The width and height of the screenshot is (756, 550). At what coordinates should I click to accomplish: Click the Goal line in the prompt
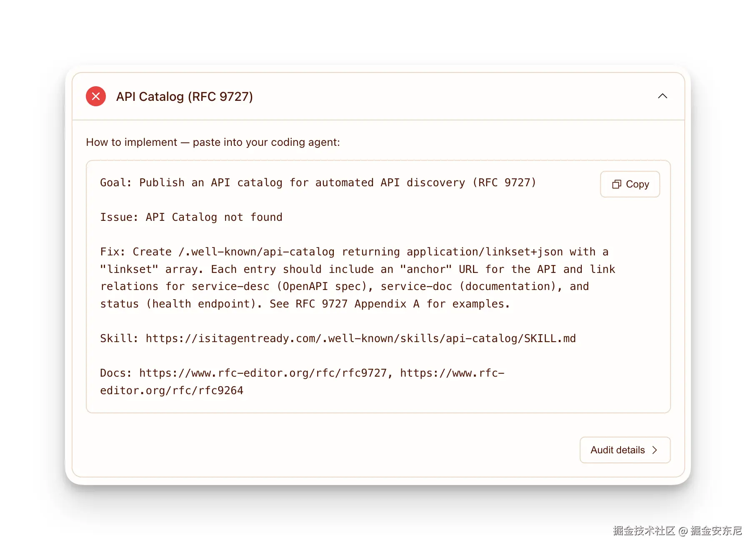pos(318,182)
